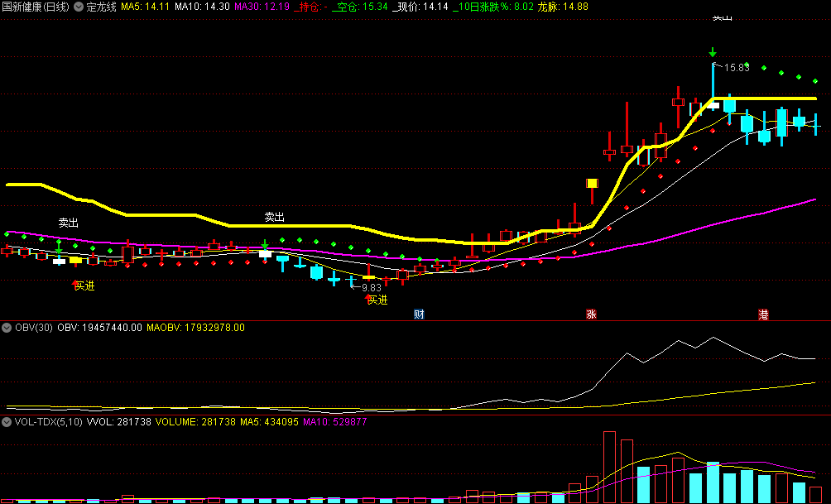Select the 空仓: 15.34 value
Screen dimensions: 831x504
tap(362, 7)
